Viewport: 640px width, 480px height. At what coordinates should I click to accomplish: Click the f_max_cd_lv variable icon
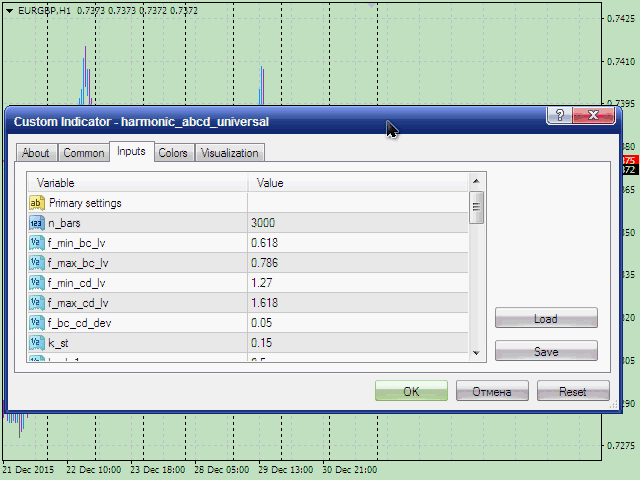pyautogui.click(x=37, y=303)
